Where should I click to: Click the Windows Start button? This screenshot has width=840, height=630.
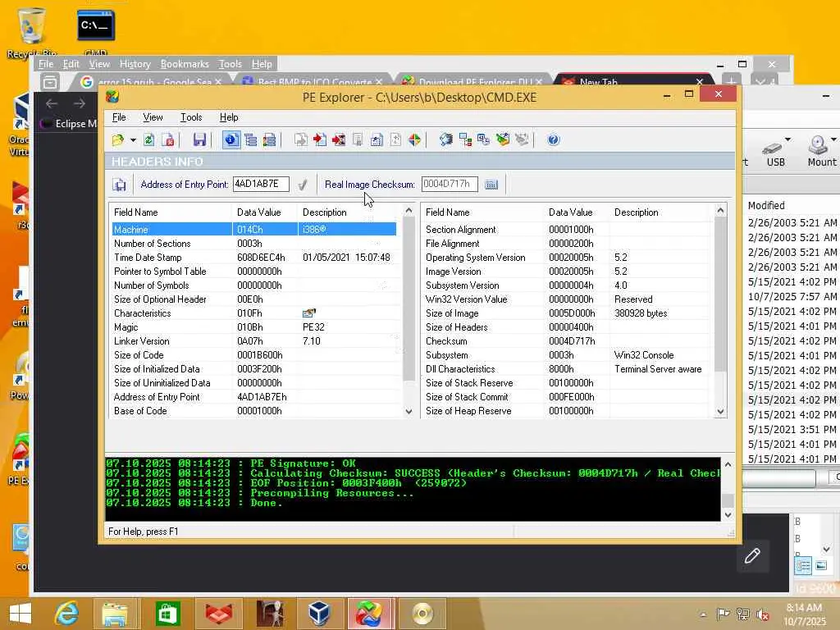[21, 613]
